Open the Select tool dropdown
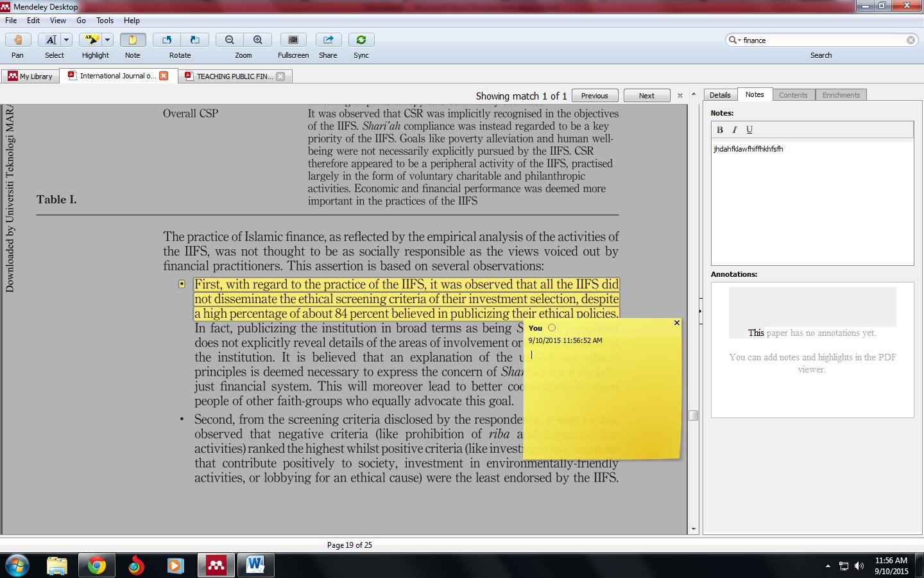The height and width of the screenshot is (578, 924). pyautogui.click(x=65, y=39)
